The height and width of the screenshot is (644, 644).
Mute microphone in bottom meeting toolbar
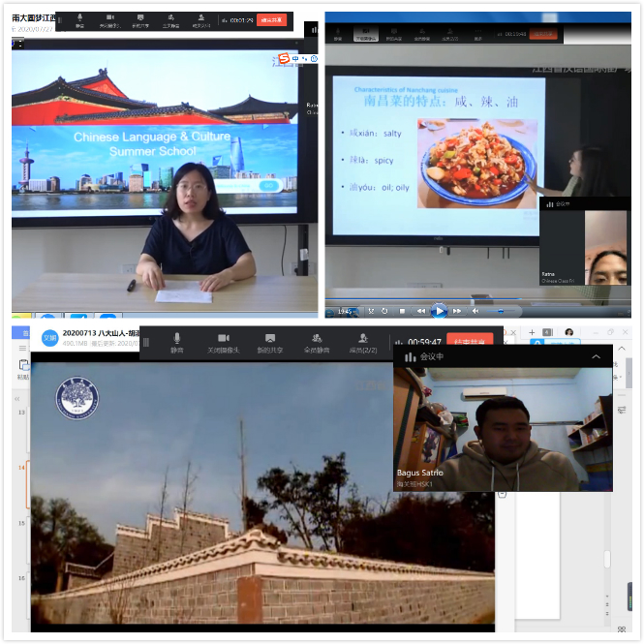point(177,343)
